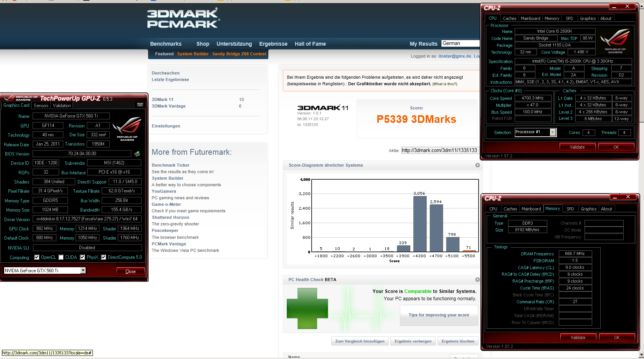
Task: Open Graphics tab in CPU-Z memory window
Action: [589, 209]
